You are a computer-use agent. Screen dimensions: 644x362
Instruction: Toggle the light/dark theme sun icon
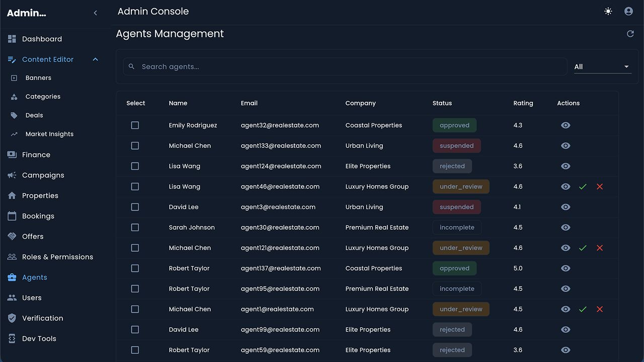(x=608, y=11)
